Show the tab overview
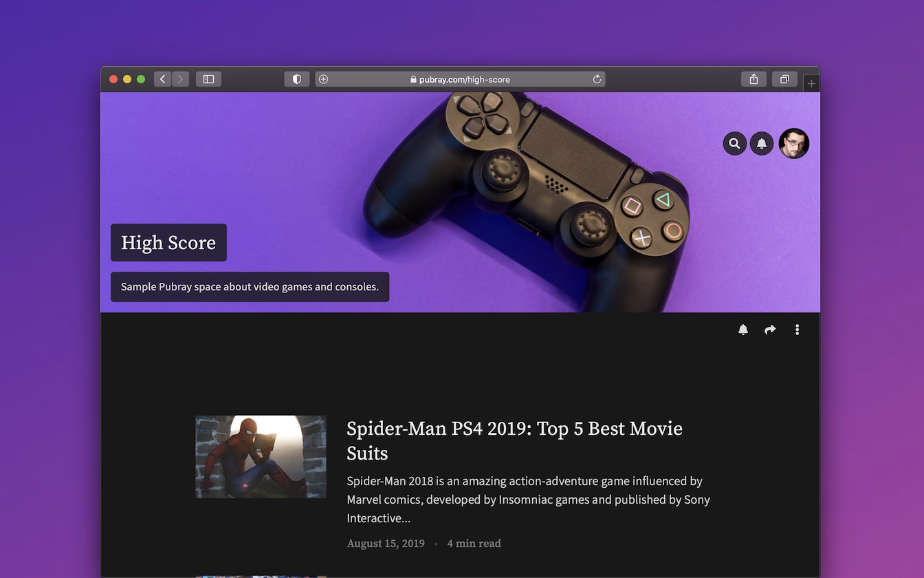Viewport: 924px width, 578px height. [784, 79]
